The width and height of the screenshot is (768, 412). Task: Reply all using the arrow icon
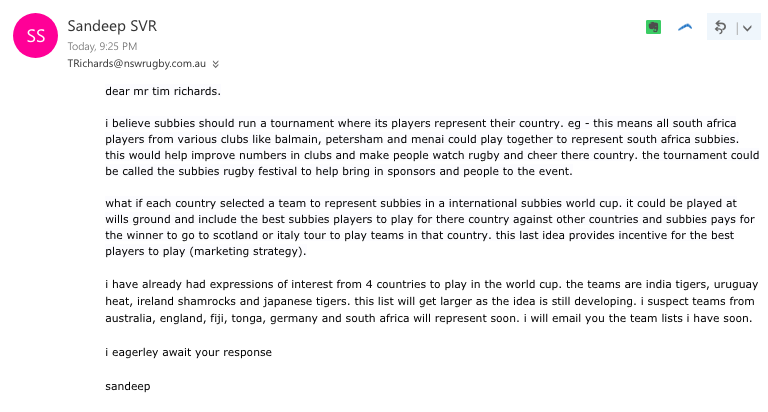pos(718,28)
